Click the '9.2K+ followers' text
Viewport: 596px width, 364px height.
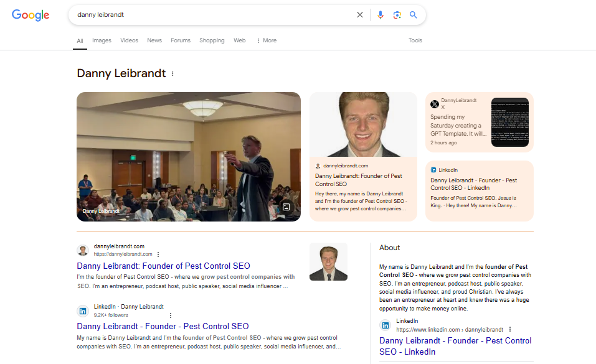[x=111, y=315]
